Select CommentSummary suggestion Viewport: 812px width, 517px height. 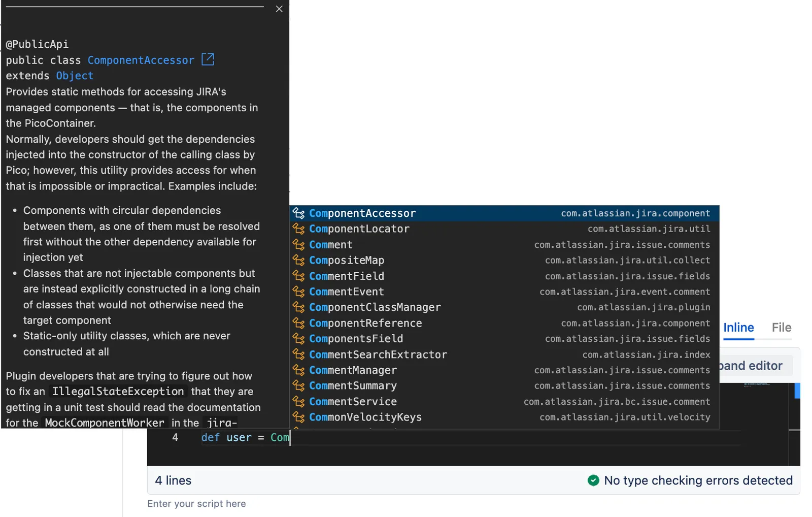(504, 386)
